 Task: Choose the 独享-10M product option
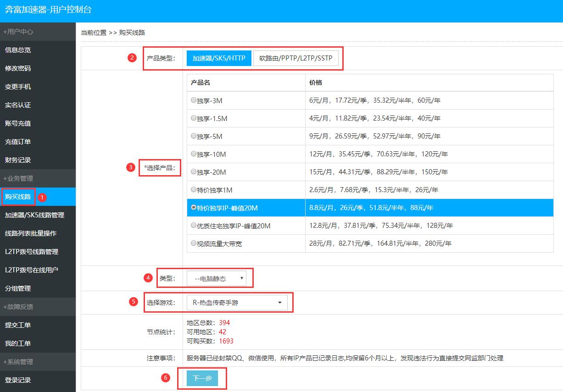[194, 154]
